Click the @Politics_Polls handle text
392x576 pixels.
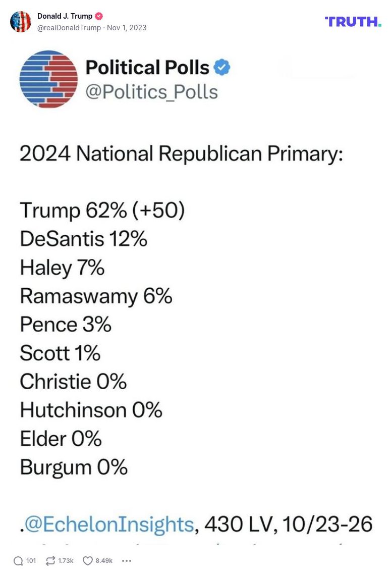coord(151,92)
